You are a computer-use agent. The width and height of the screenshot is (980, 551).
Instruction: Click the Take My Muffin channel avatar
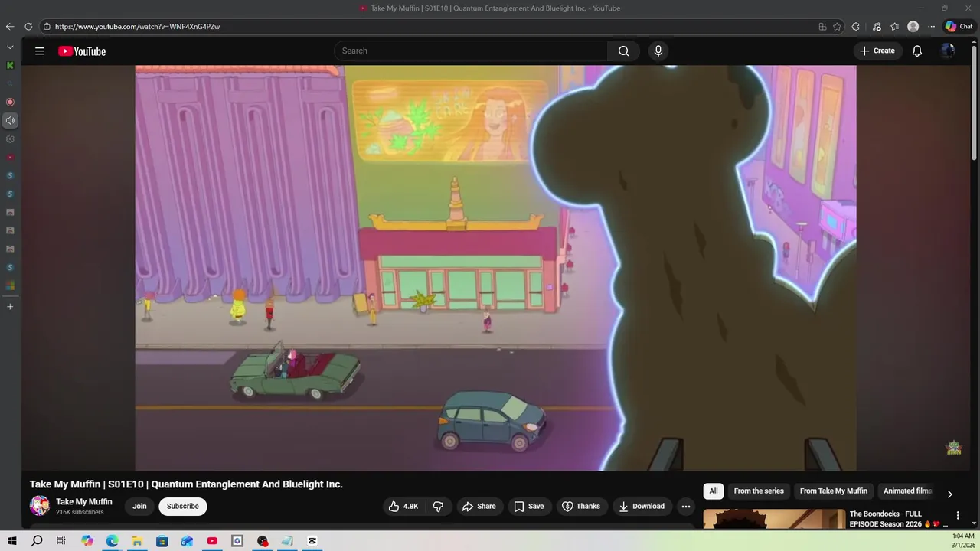39,506
